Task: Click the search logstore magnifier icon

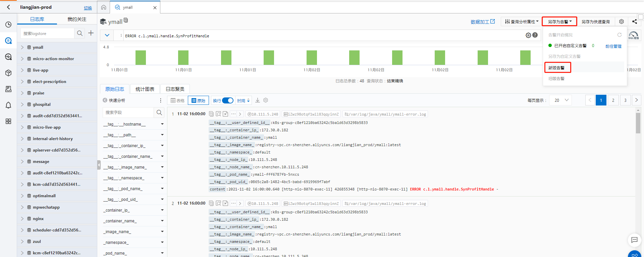Action: click(80, 33)
